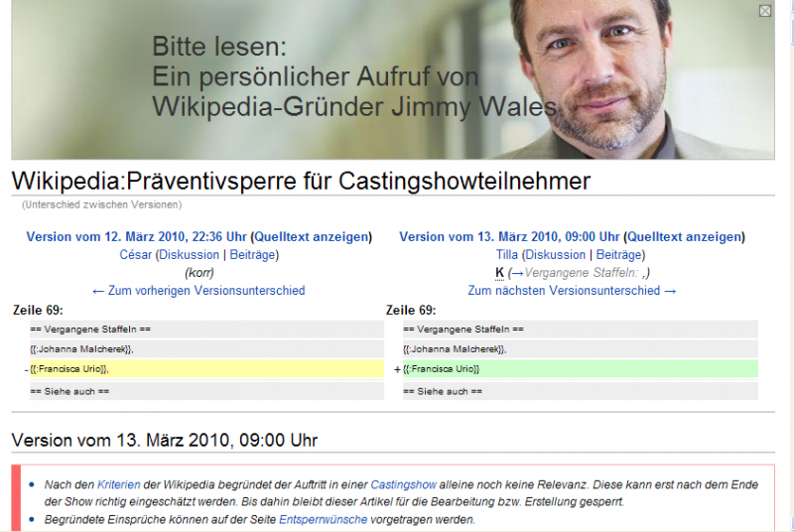The width and height of the screenshot is (794, 532).
Task: Click the removed line {{:Francisca Urio}}, in yellow
Action: click(206, 369)
